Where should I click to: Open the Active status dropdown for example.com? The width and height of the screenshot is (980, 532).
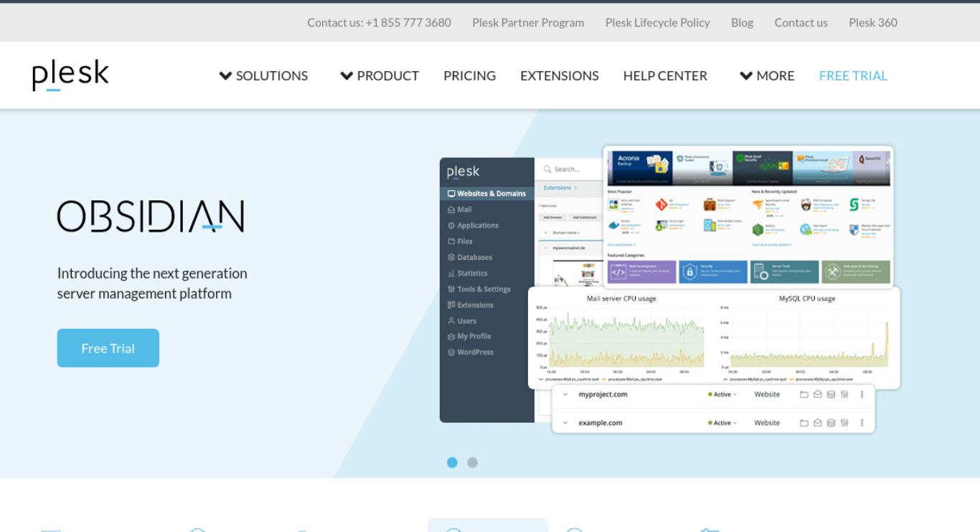(x=722, y=423)
